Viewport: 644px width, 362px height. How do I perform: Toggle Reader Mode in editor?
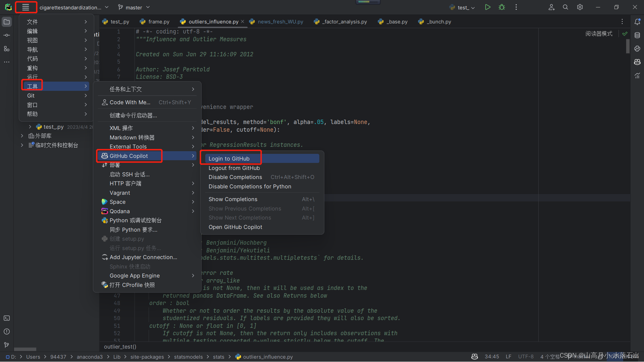599,34
